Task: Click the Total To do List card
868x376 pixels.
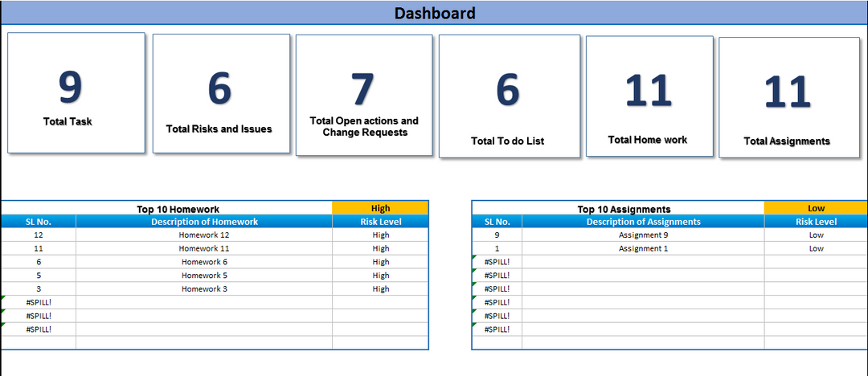Action: coord(508,97)
